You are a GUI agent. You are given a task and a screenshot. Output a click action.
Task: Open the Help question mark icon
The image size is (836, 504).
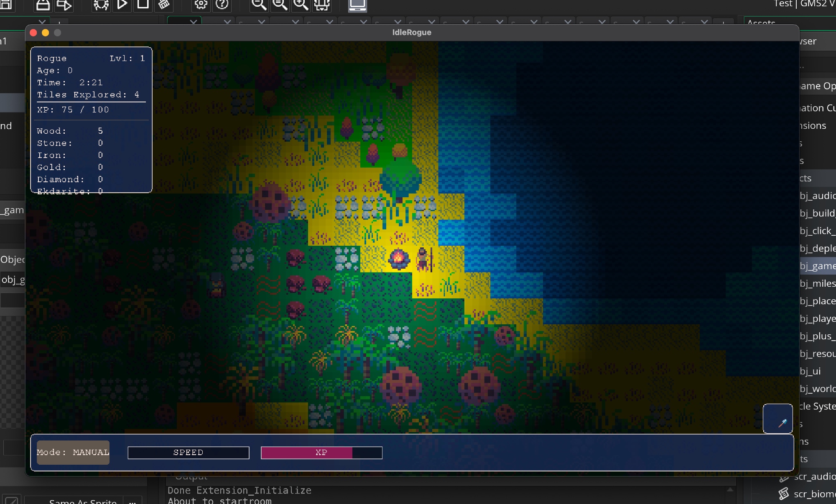[222, 4]
